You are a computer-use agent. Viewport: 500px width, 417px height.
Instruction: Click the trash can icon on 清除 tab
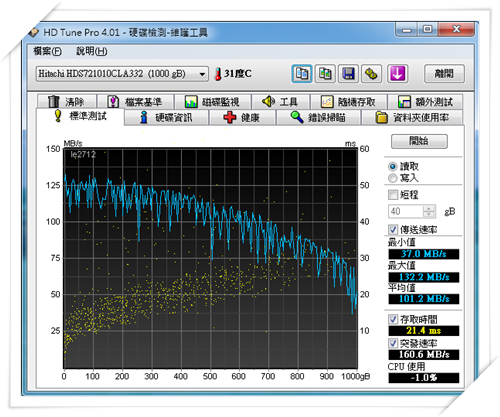pos(53,101)
